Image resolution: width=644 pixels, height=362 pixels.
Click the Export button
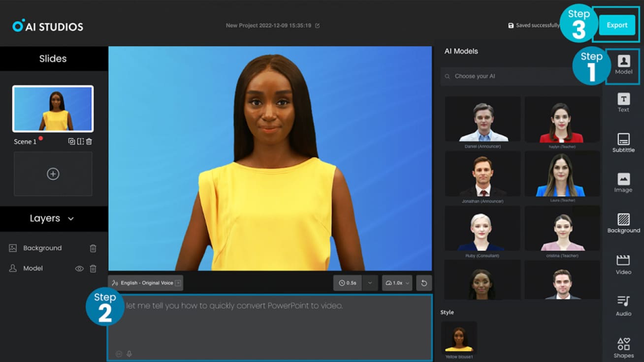tap(617, 25)
